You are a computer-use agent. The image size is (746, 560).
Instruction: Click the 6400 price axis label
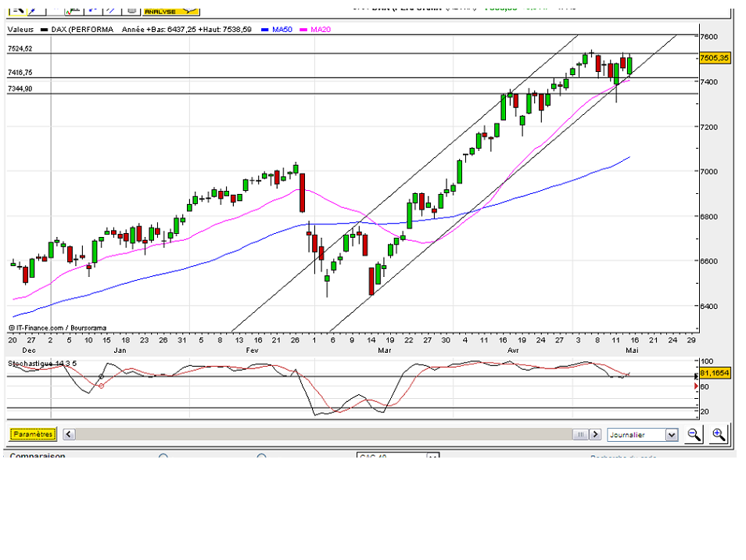coord(709,306)
